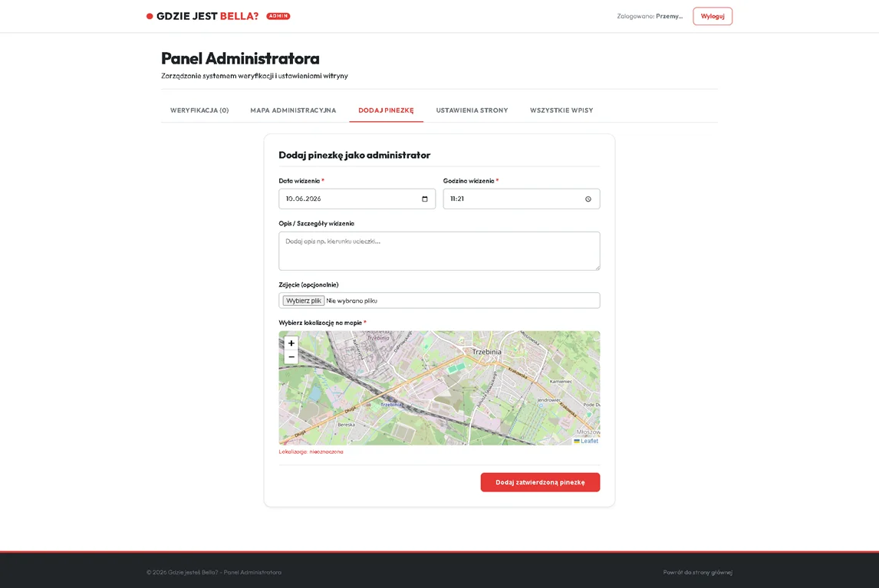Click the Panel Administratora heading
Viewport: 879px width, 588px height.
[x=240, y=58]
